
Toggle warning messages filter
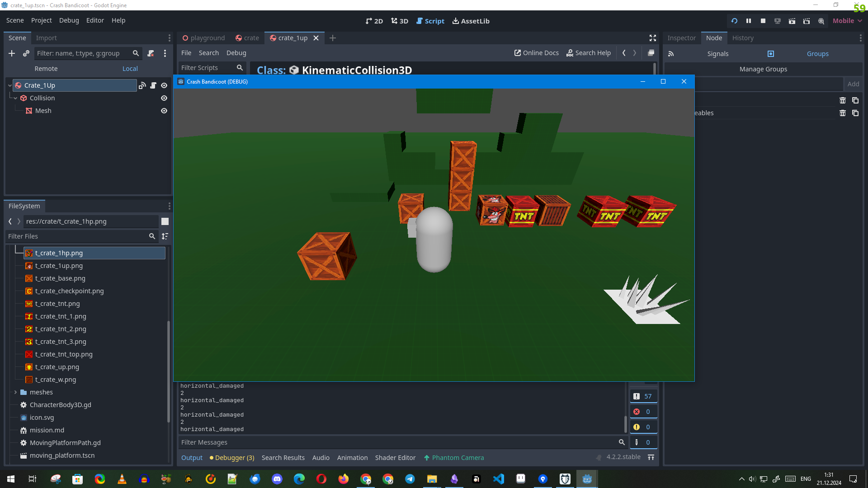point(643,427)
